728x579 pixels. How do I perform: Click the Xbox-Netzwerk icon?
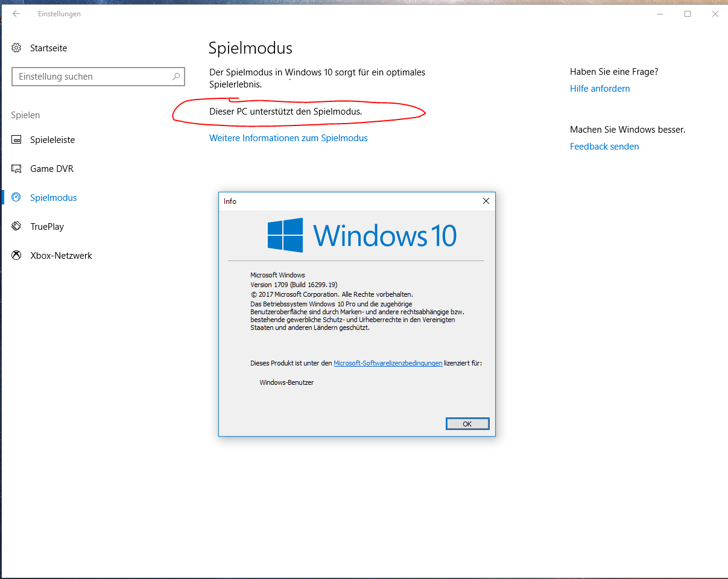click(x=17, y=256)
